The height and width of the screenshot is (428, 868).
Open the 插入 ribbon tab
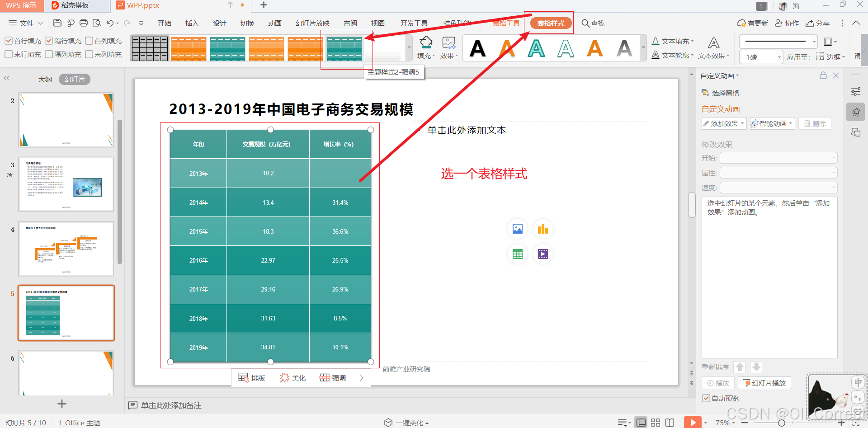192,23
